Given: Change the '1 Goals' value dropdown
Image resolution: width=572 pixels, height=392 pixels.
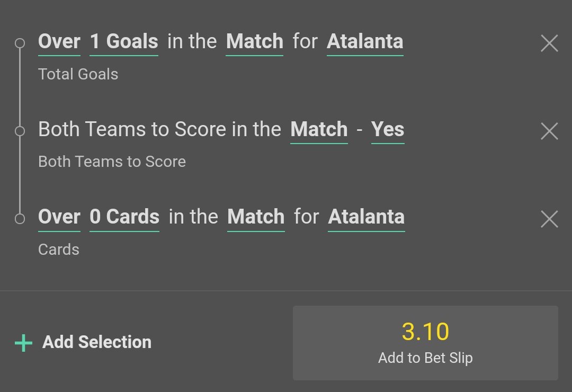Looking at the screenshot, I should pyautogui.click(x=124, y=42).
